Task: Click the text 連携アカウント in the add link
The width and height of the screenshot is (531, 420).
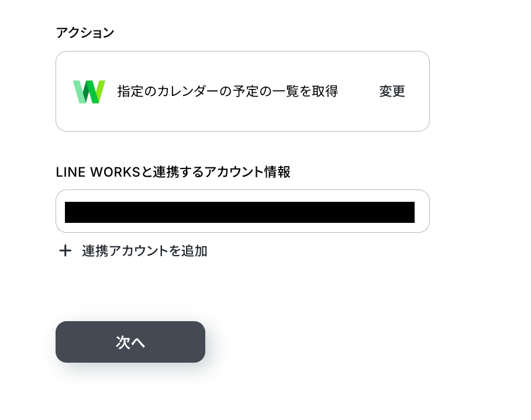Action: click(x=125, y=251)
